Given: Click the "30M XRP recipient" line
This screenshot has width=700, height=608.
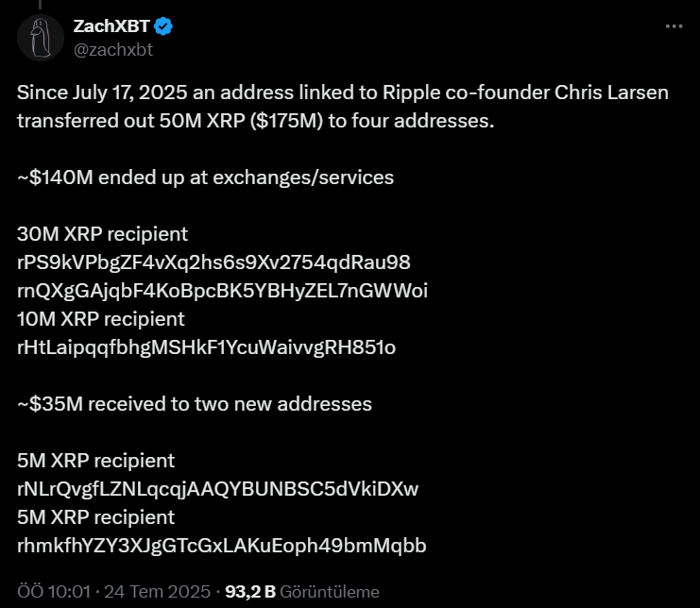Looking at the screenshot, I should pyautogui.click(x=102, y=233).
